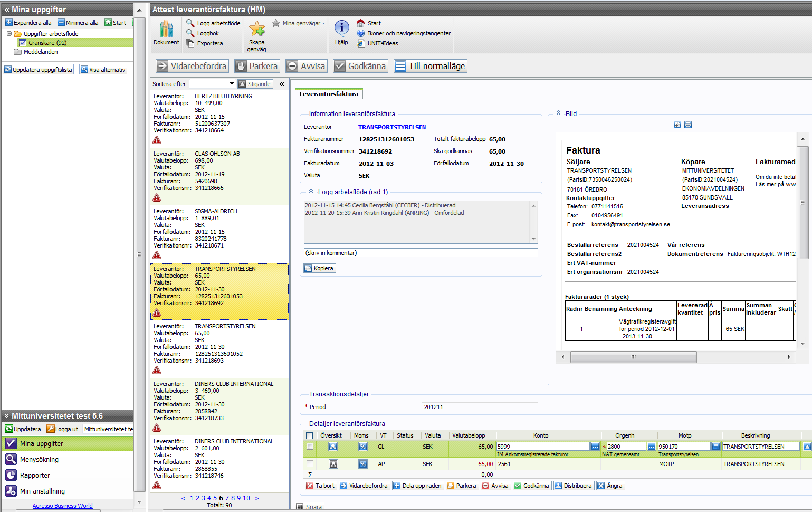Image resolution: width=812 pixels, height=512 pixels.
Task: Open Orgenh lookup button for 2800
Action: [x=652, y=447]
